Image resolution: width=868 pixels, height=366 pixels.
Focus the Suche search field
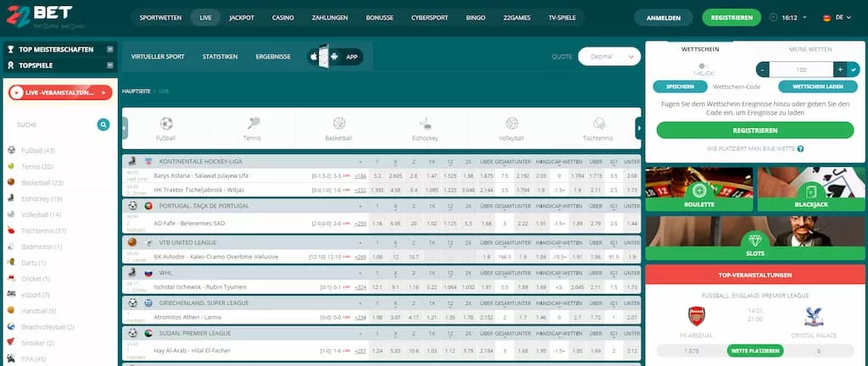53,125
